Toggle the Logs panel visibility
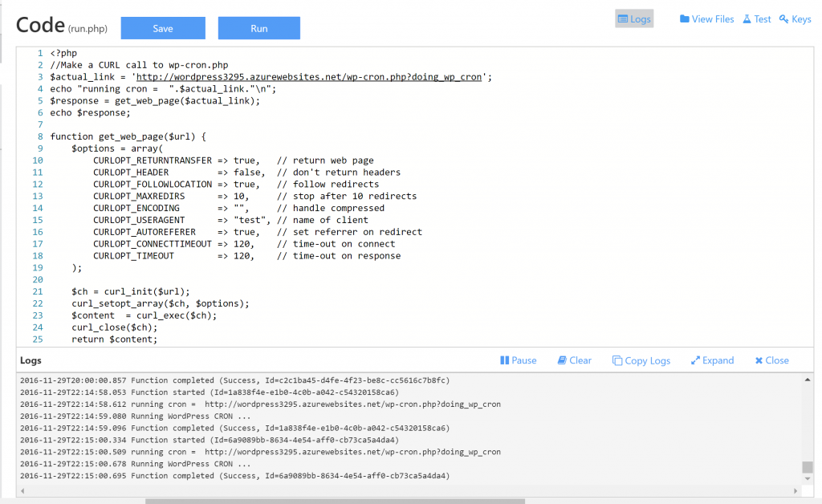The width and height of the screenshot is (822, 504). [x=633, y=18]
